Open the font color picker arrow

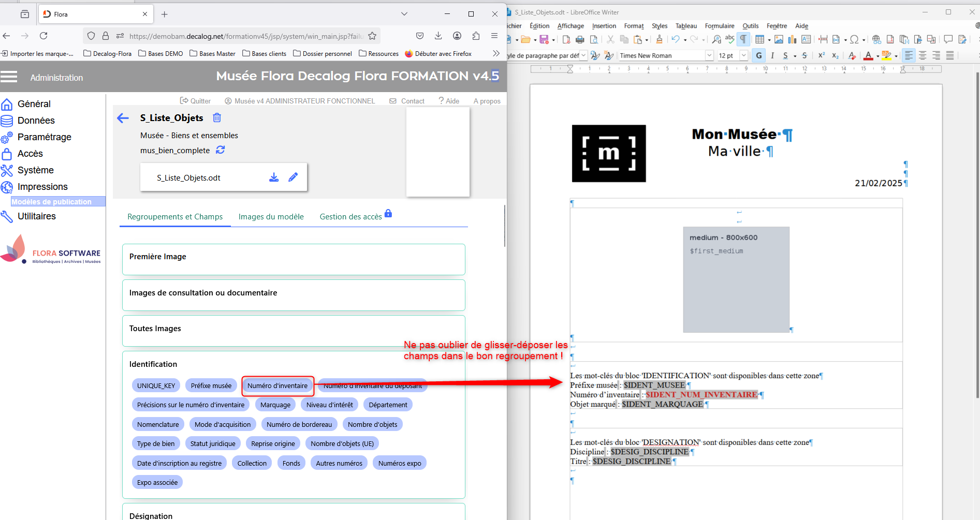point(877,56)
